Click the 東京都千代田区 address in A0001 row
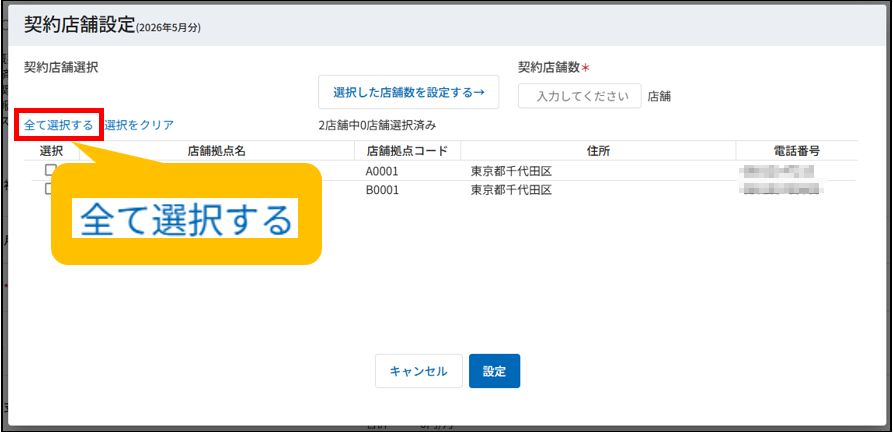Image resolution: width=893 pixels, height=432 pixels. coord(512,171)
